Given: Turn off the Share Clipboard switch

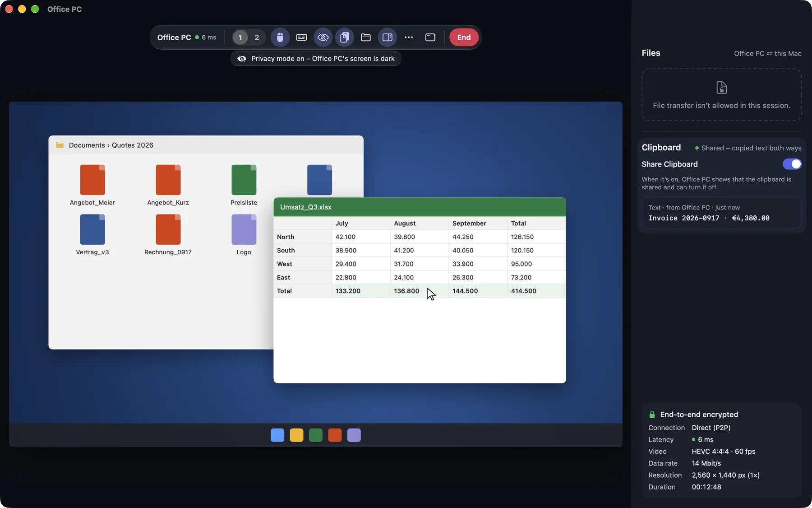Looking at the screenshot, I should coord(792,164).
